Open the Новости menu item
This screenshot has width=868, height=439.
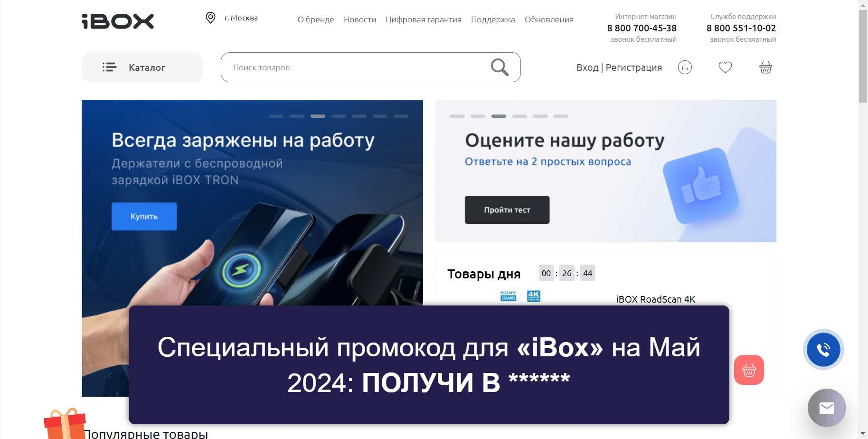360,19
